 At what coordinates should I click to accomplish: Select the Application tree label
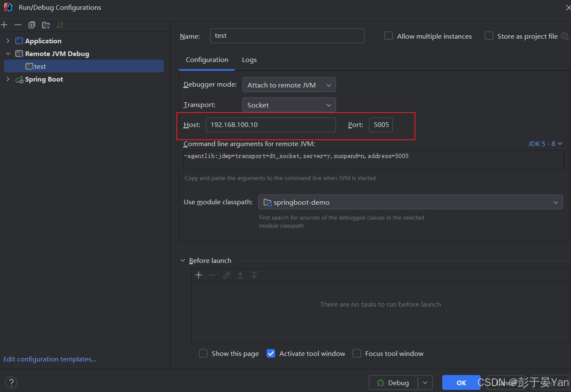tap(43, 41)
